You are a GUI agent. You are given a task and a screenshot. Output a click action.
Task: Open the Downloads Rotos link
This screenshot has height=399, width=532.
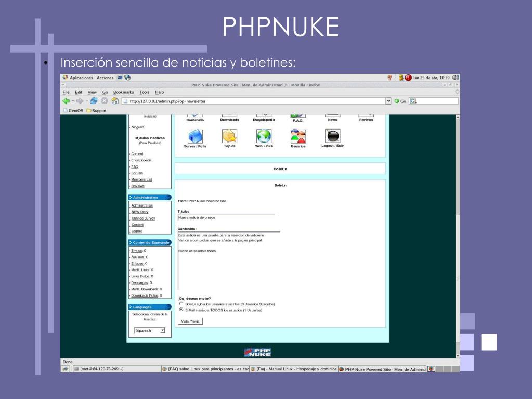(145, 295)
